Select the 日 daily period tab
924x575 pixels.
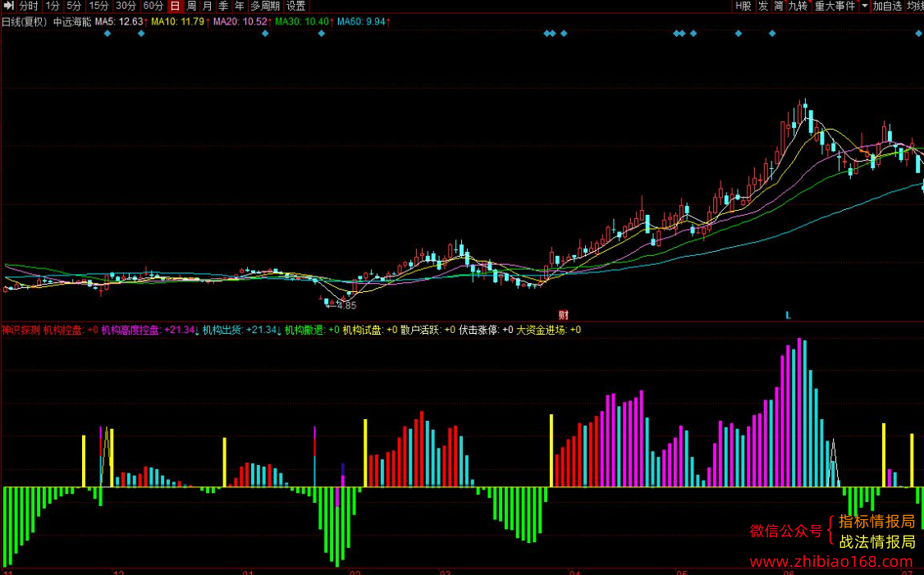pyautogui.click(x=175, y=6)
